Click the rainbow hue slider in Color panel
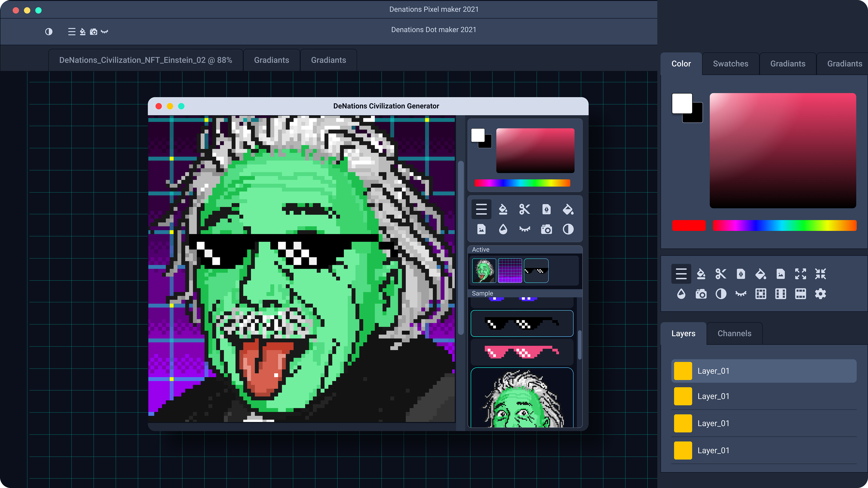 pos(784,225)
